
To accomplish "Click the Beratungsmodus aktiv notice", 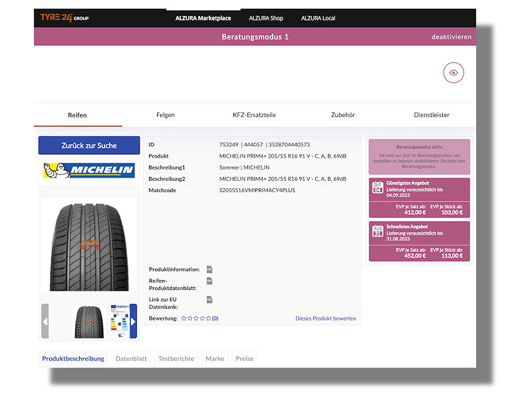I will click(x=420, y=157).
